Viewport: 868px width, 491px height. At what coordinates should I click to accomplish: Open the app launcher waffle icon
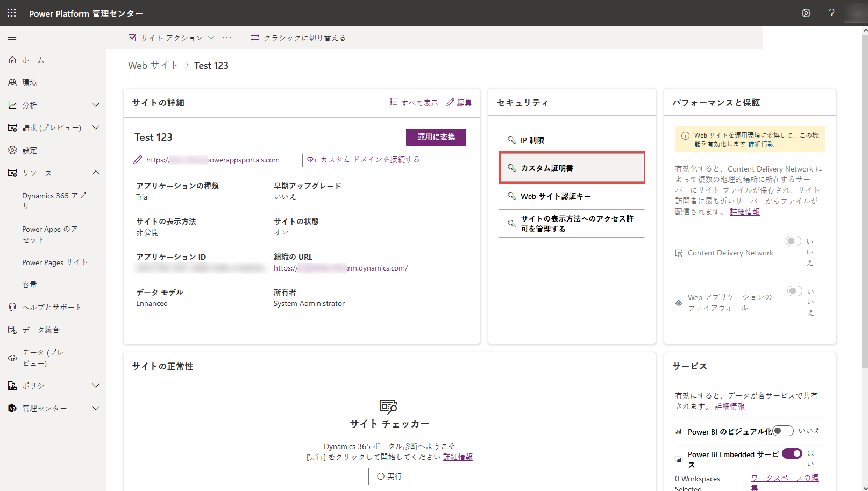[x=12, y=13]
